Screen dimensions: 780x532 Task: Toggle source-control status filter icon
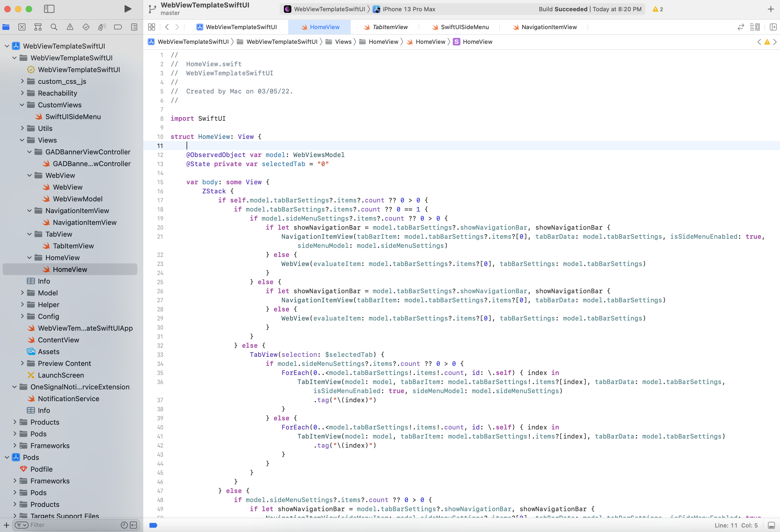133,525
